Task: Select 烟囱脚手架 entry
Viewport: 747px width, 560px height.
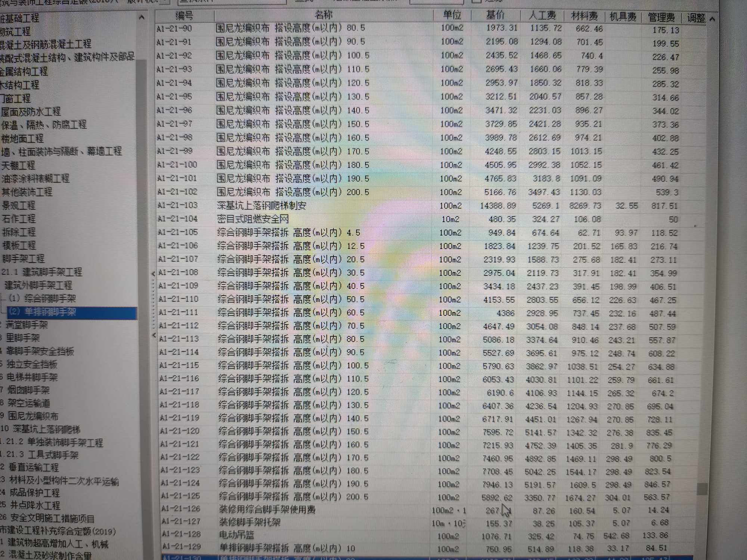Action: coord(29,391)
